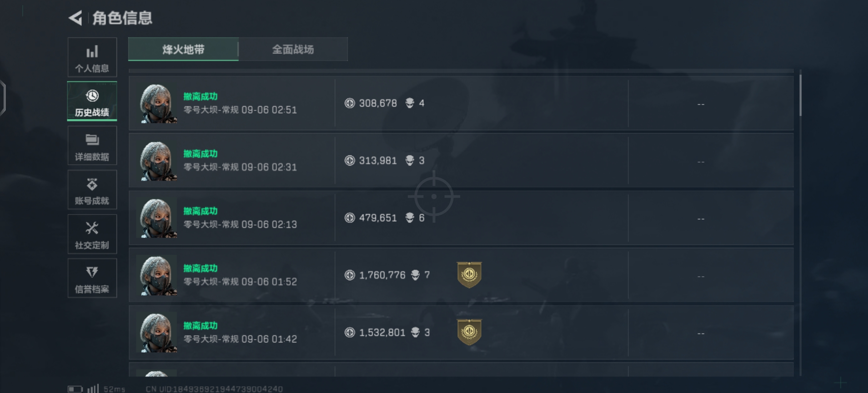Screen dimensions: 868x393
Task: Select the 历史战绩 clock icon
Action: (92, 96)
